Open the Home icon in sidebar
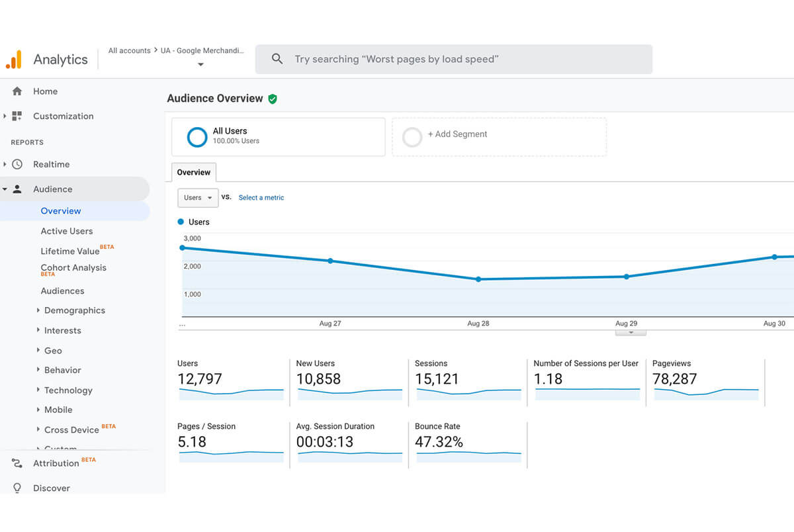 (18, 91)
